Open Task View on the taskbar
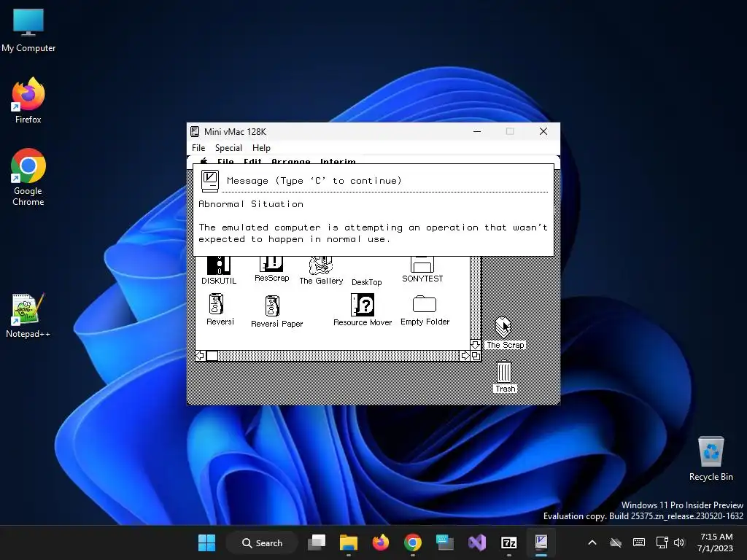 (x=317, y=542)
